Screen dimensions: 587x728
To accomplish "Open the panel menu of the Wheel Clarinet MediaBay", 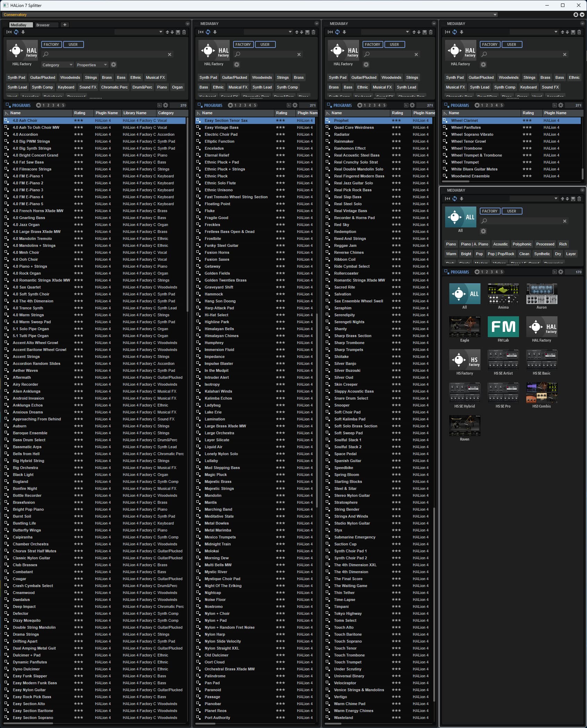I will coord(582,24).
